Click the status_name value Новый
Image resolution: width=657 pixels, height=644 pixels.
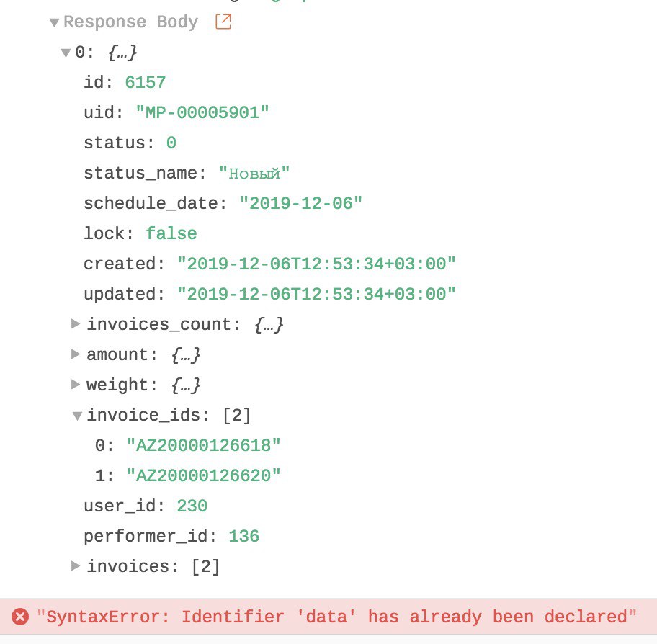[x=254, y=174]
